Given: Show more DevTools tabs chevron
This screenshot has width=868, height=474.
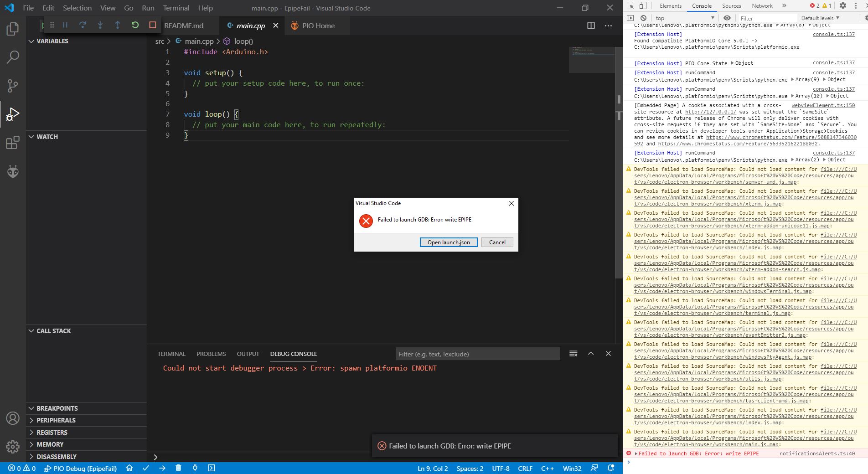Looking at the screenshot, I should [x=784, y=6].
